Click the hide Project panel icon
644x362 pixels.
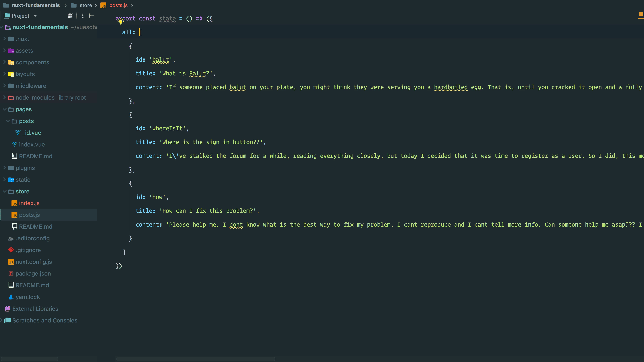pyautogui.click(x=92, y=16)
